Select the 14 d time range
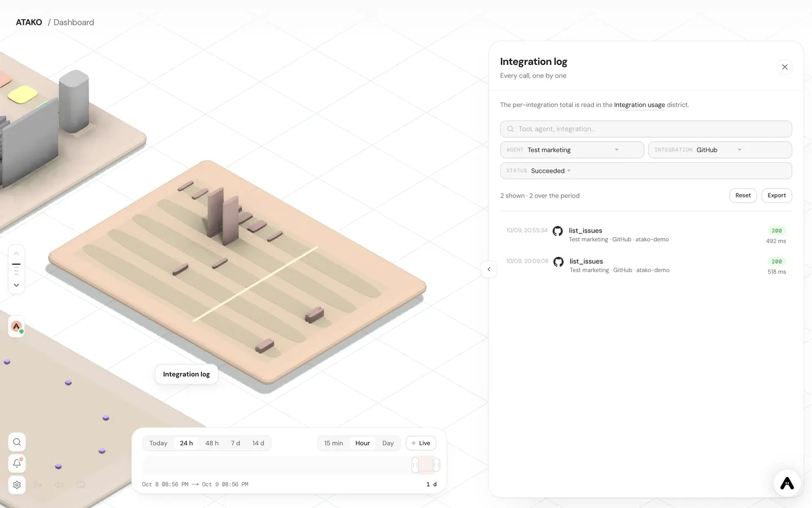 click(x=258, y=443)
